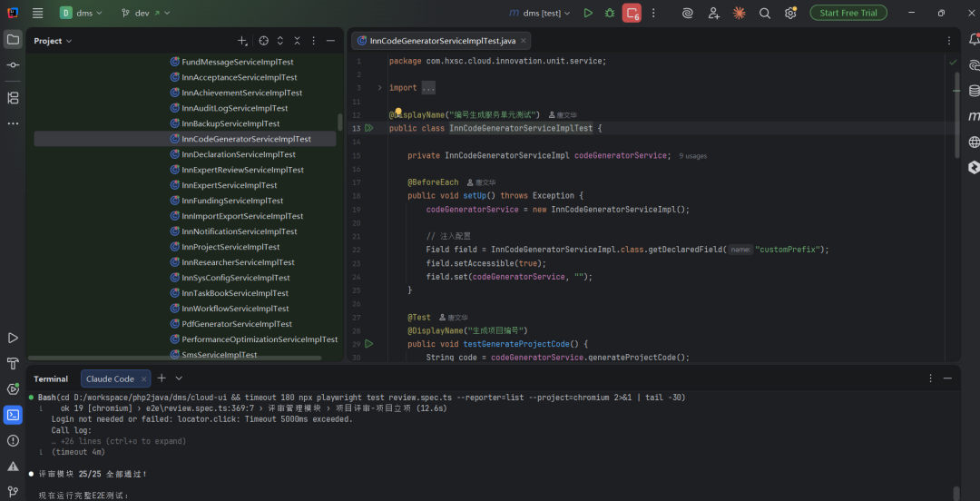Image resolution: width=980 pixels, height=501 pixels.
Task: Open InnProjectServiceImplTest in project tree
Action: tap(230, 247)
